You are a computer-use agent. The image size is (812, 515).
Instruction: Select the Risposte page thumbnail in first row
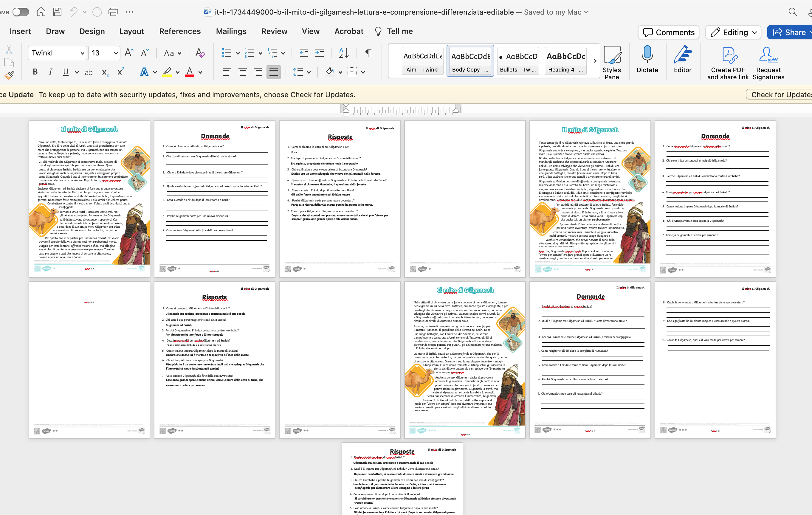click(x=340, y=199)
